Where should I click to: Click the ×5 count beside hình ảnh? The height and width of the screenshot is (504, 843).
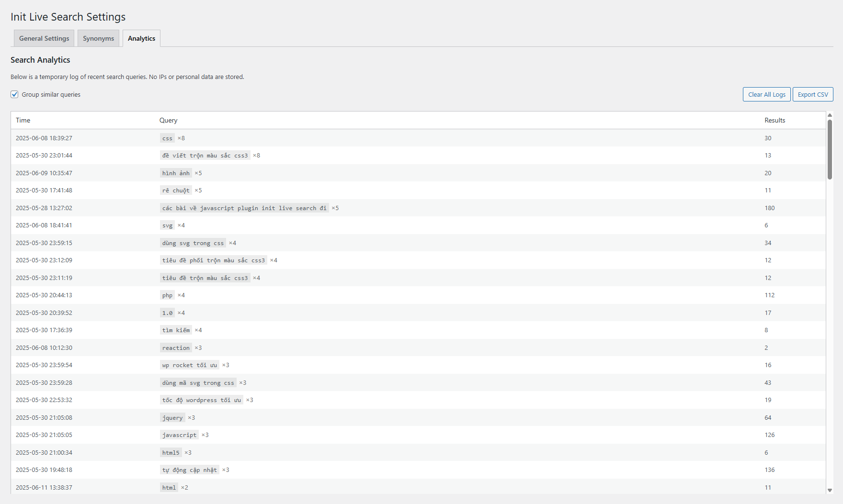(x=198, y=173)
